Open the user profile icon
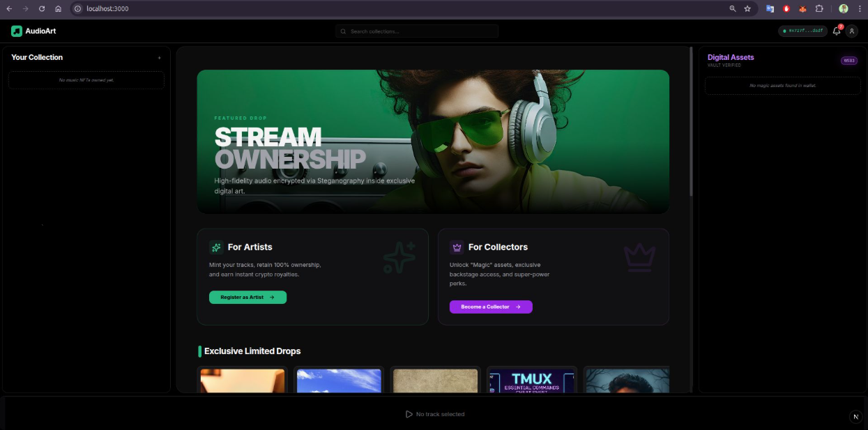This screenshot has height=430, width=868. [852, 31]
